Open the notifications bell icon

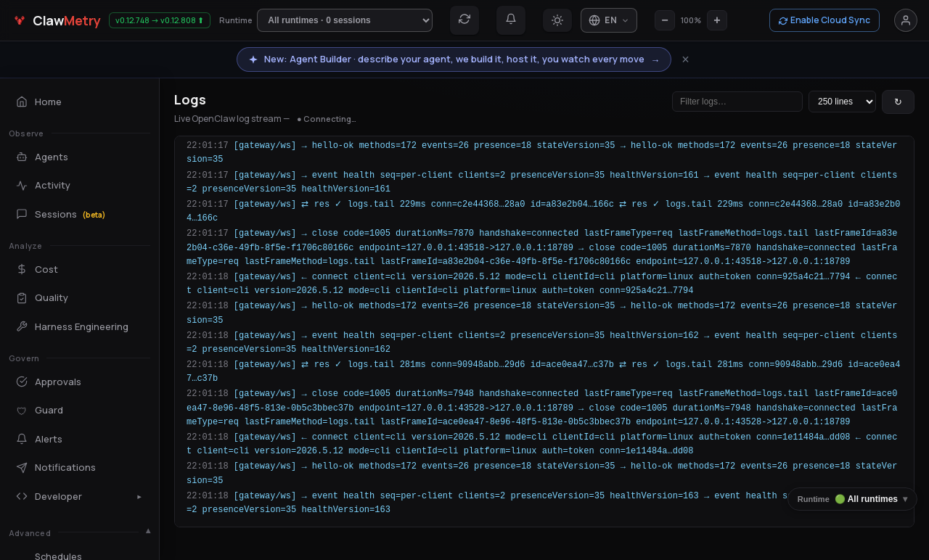pyautogui.click(x=511, y=20)
